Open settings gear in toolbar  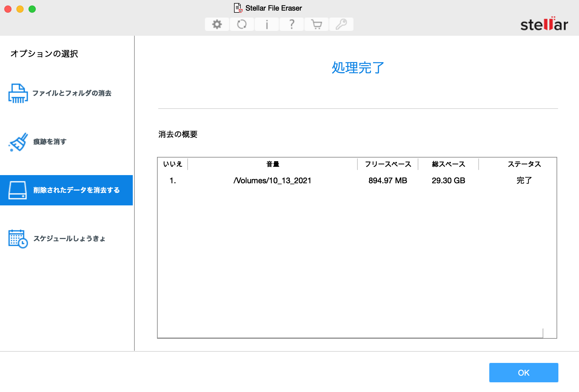point(217,24)
